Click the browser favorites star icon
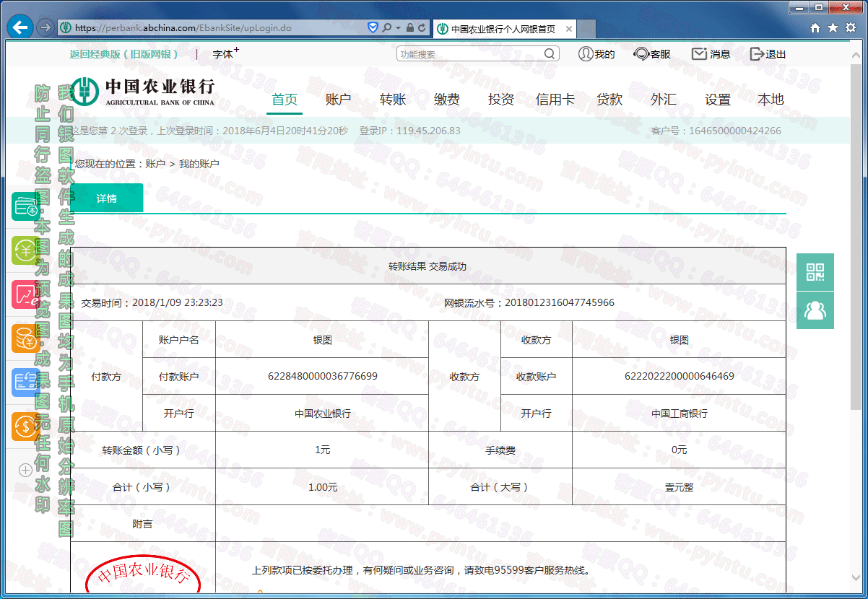 pyautogui.click(x=833, y=28)
